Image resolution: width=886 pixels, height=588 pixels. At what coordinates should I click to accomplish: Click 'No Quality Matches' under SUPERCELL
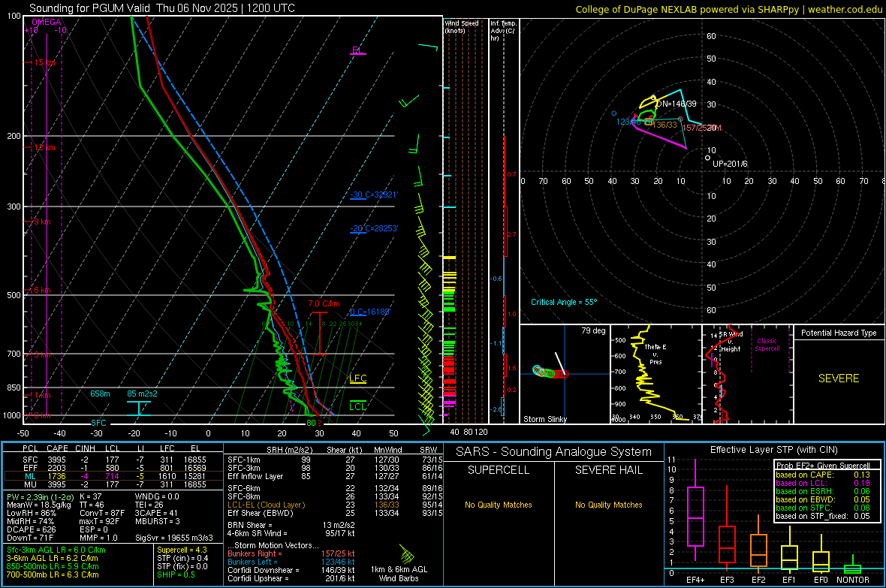pyautogui.click(x=499, y=505)
